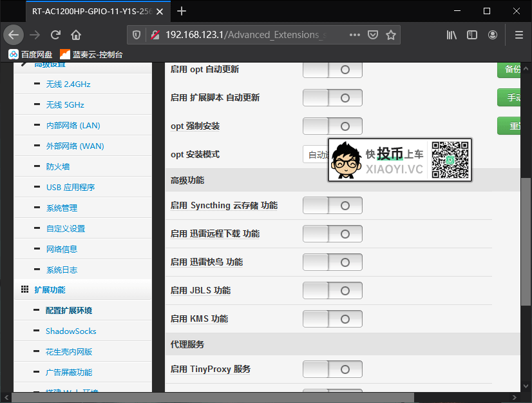Open 系统日志 in sidebar

[62, 270]
